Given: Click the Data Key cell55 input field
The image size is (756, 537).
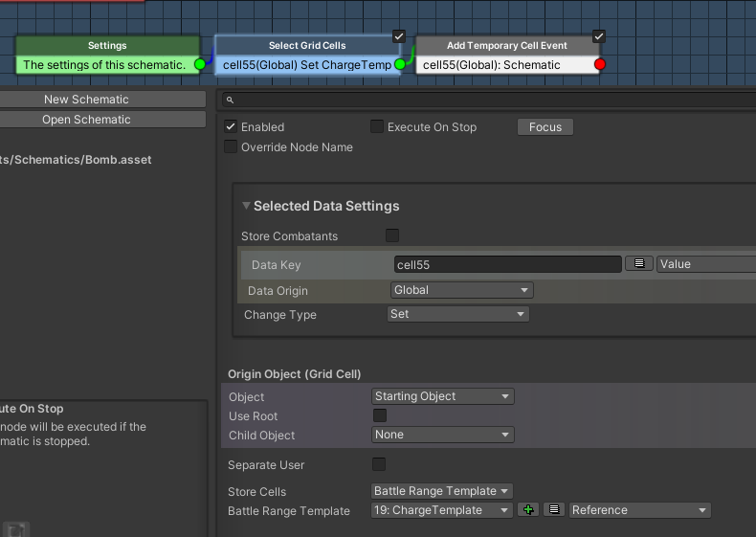Looking at the screenshot, I should pos(508,264).
